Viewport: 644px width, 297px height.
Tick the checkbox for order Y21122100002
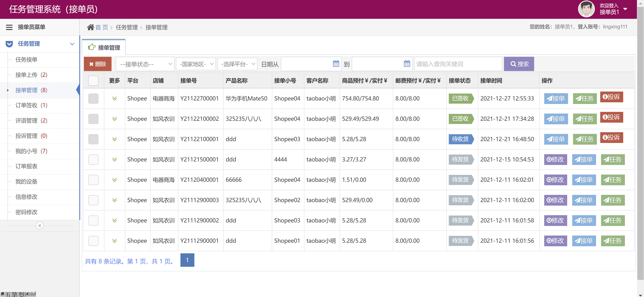(93, 119)
